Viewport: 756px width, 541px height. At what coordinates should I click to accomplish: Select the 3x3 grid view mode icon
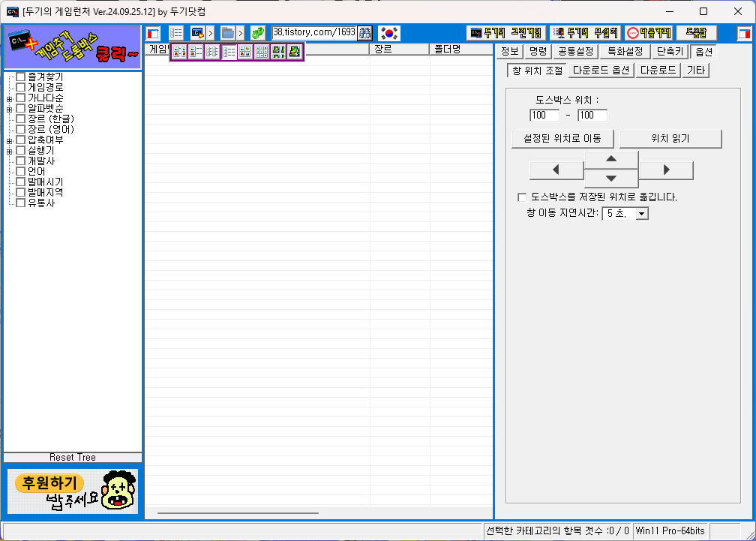click(262, 52)
